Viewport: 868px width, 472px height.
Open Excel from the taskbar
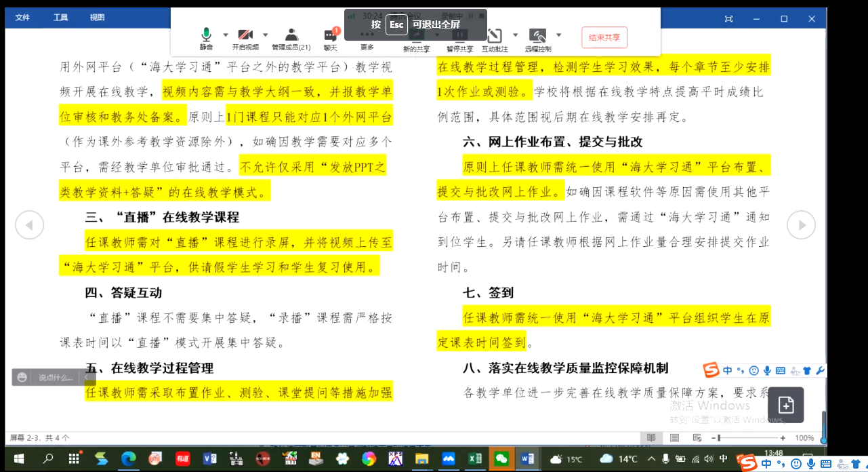pos(475,459)
